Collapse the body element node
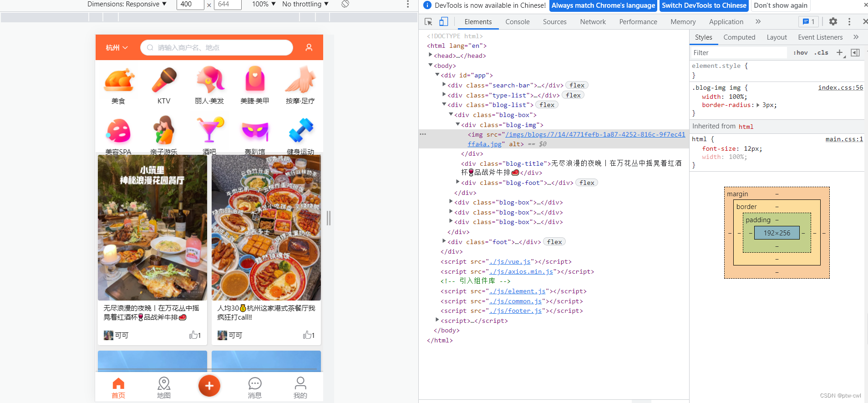868x403 pixels. pyautogui.click(x=431, y=65)
